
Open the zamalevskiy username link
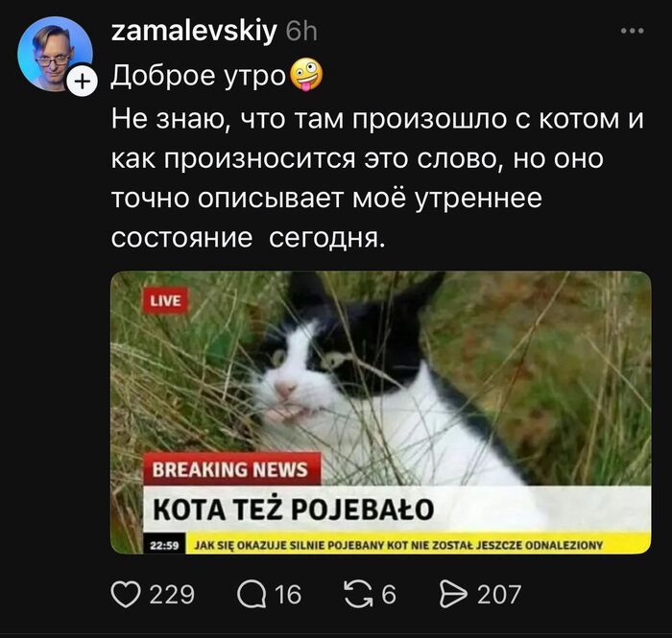coord(194,31)
